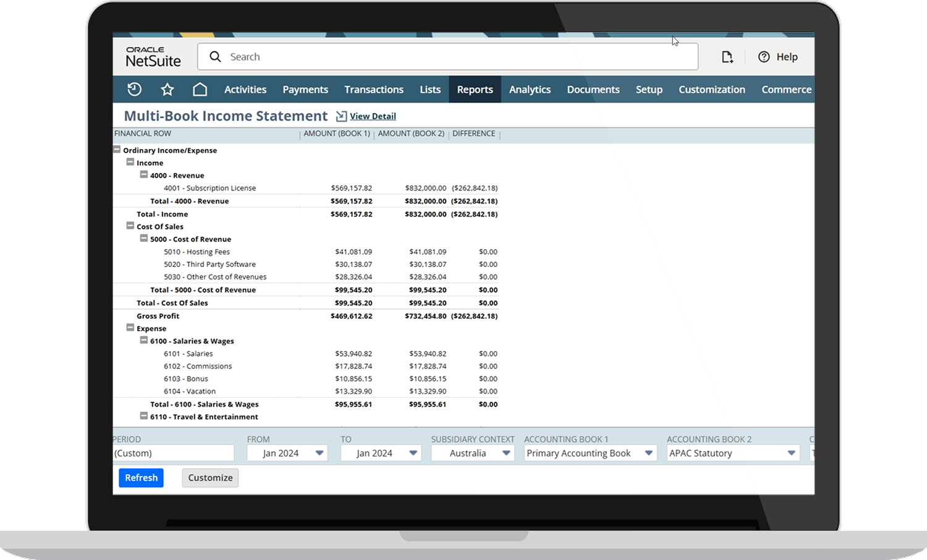Collapse the Income section
This screenshot has width=927, height=560.
click(x=130, y=163)
